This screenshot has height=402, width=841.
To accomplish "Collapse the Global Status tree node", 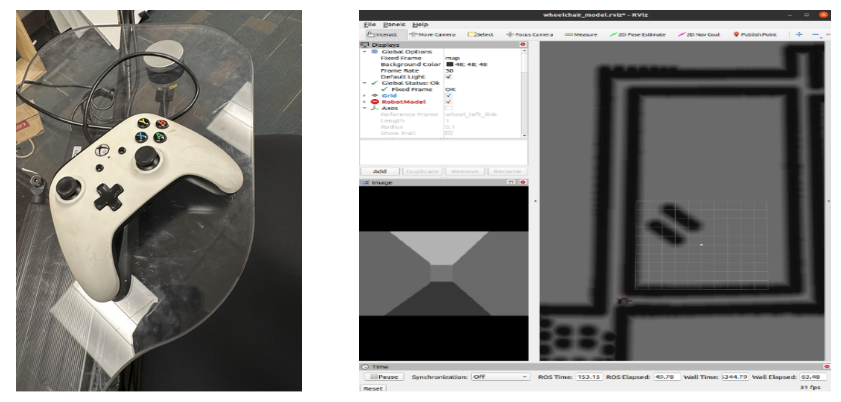I will tap(365, 83).
